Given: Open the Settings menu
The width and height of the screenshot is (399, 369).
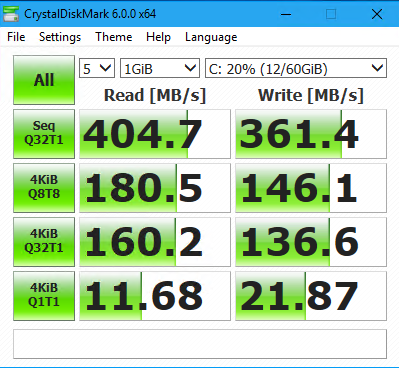Looking at the screenshot, I should [x=60, y=37].
